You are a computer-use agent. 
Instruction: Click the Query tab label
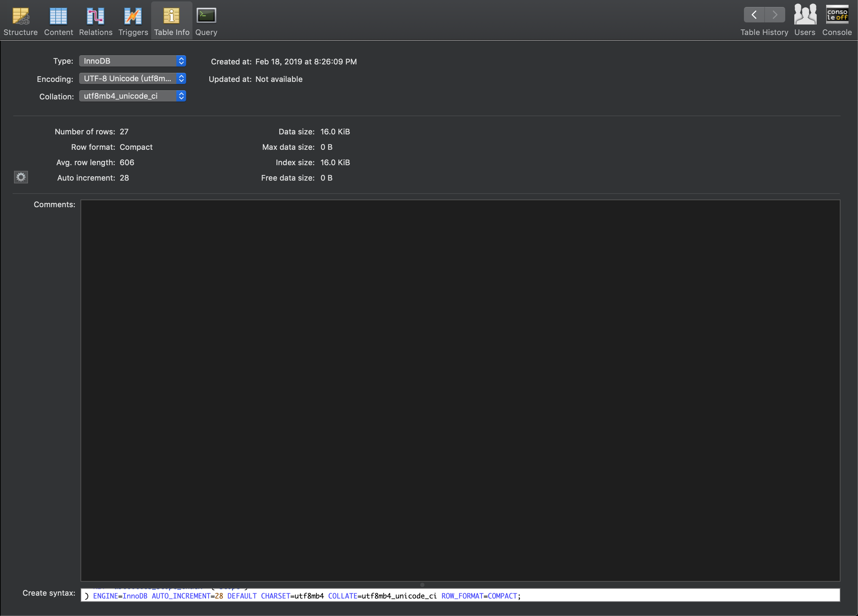pos(206,32)
